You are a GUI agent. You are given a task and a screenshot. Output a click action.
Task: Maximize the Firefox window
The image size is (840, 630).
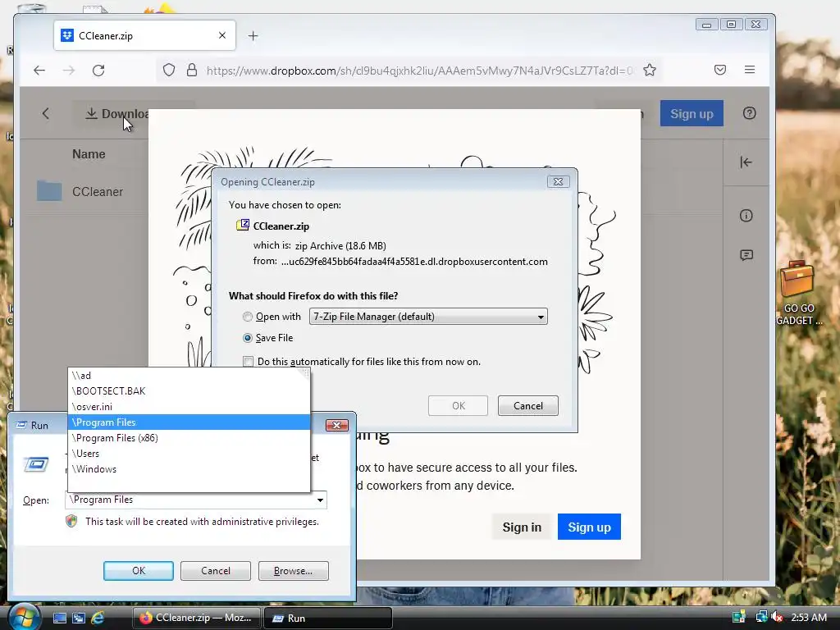[x=731, y=24]
